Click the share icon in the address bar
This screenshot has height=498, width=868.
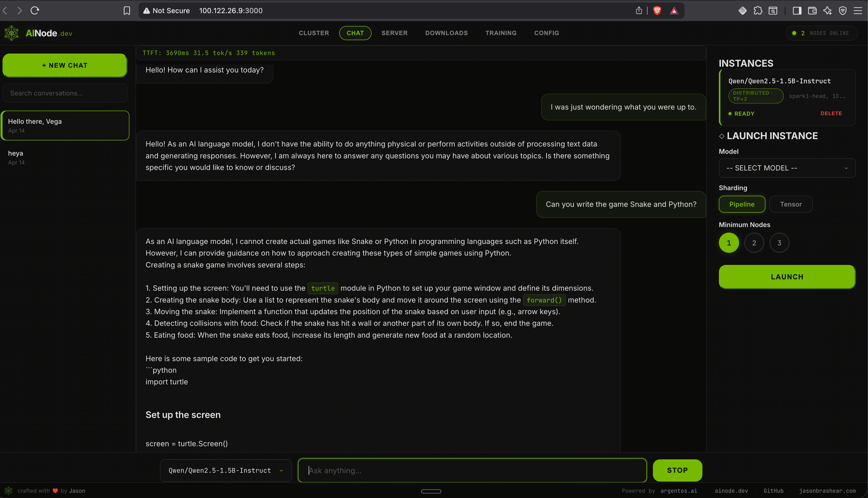tap(639, 11)
